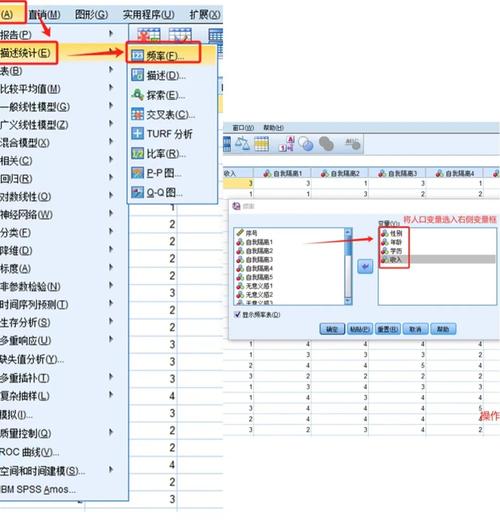Click the 确定 OK button in the dialog

pos(332,329)
